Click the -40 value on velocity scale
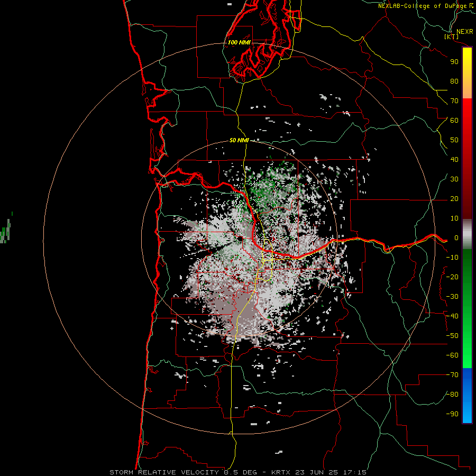This screenshot has height=476, width=476. click(x=452, y=316)
